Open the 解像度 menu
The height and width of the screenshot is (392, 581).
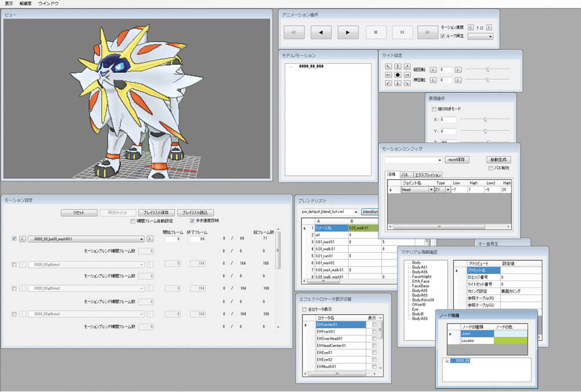[x=26, y=3]
